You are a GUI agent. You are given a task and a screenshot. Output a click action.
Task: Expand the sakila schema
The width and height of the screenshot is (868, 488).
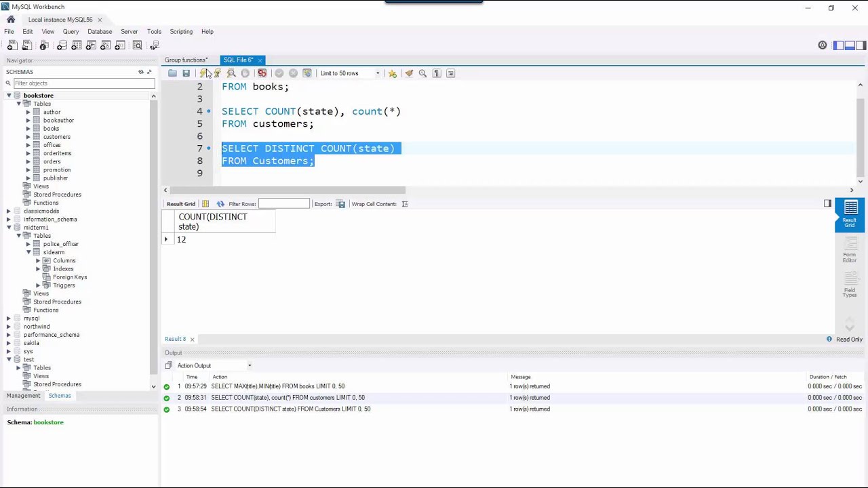coord(9,343)
